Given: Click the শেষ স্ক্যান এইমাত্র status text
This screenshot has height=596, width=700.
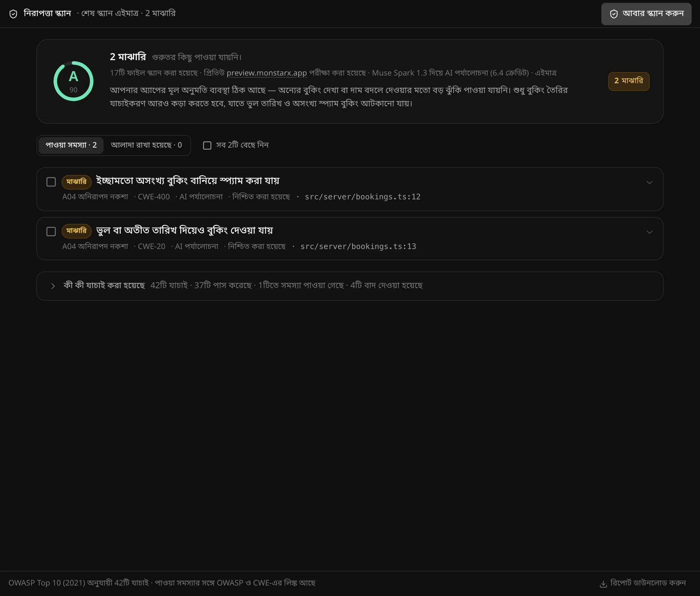Looking at the screenshot, I should (x=110, y=14).
